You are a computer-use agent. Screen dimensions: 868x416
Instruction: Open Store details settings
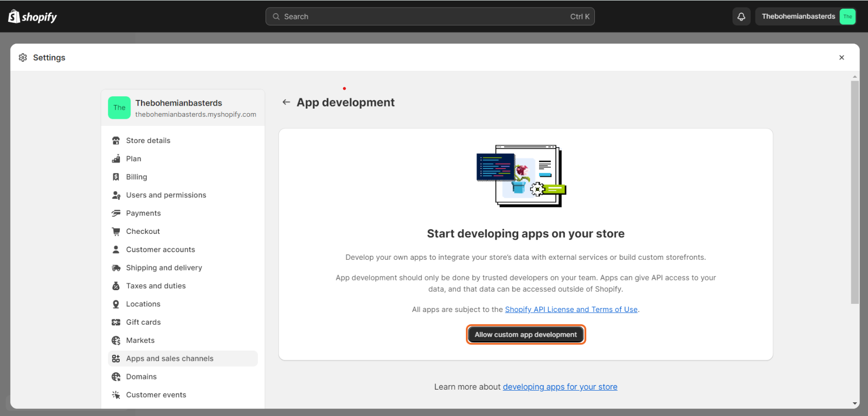click(x=183, y=141)
